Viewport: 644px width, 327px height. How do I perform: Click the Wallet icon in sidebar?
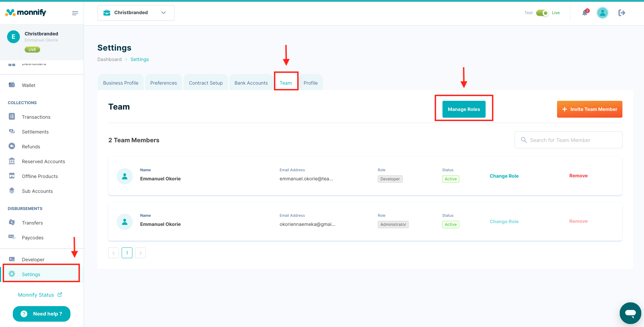click(x=12, y=85)
